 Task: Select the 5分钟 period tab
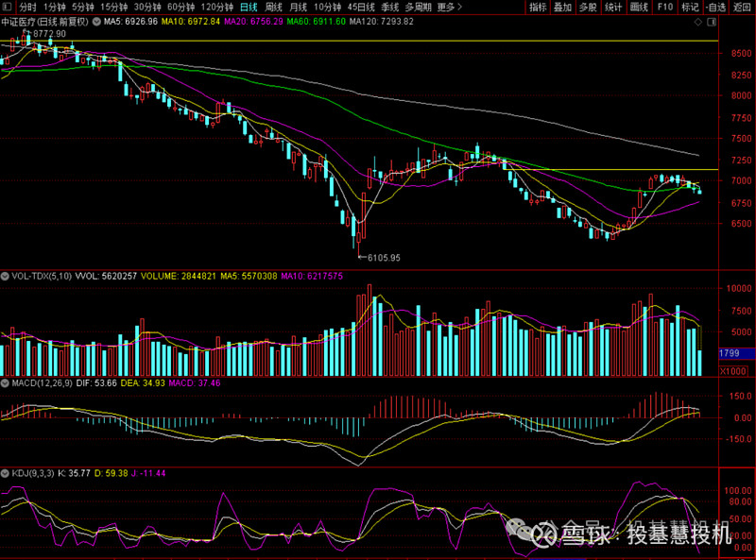coord(82,8)
